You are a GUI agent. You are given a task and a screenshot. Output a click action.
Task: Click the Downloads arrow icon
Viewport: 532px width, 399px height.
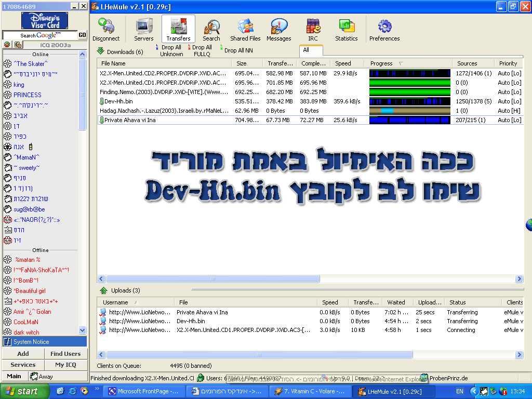(100, 51)
